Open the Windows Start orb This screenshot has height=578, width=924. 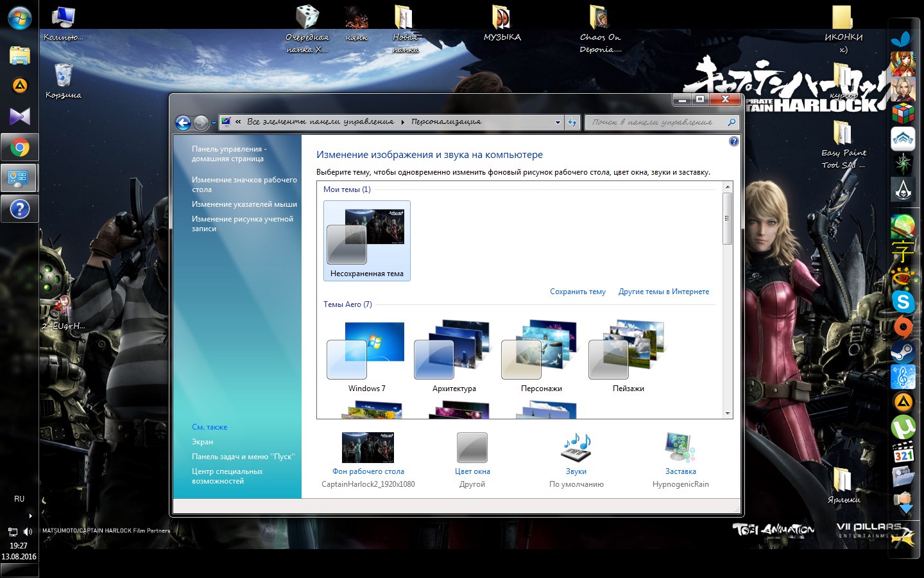(20, 17)
